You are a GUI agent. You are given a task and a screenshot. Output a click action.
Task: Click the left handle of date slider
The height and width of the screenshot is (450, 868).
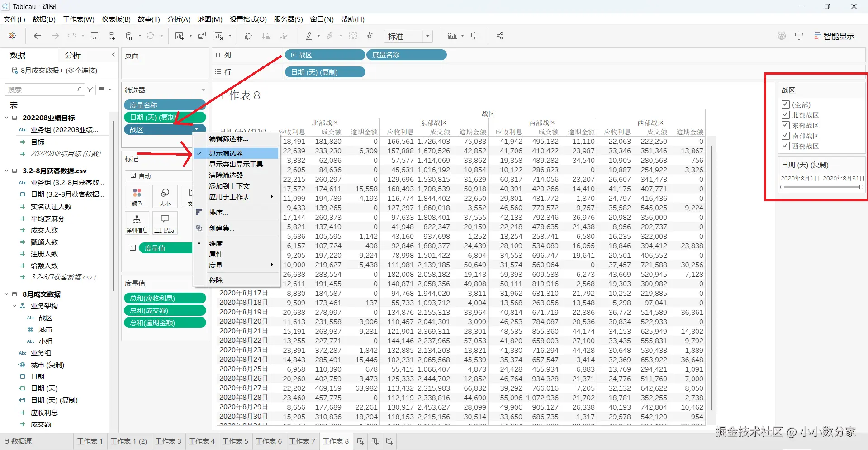tap(783, 187)
